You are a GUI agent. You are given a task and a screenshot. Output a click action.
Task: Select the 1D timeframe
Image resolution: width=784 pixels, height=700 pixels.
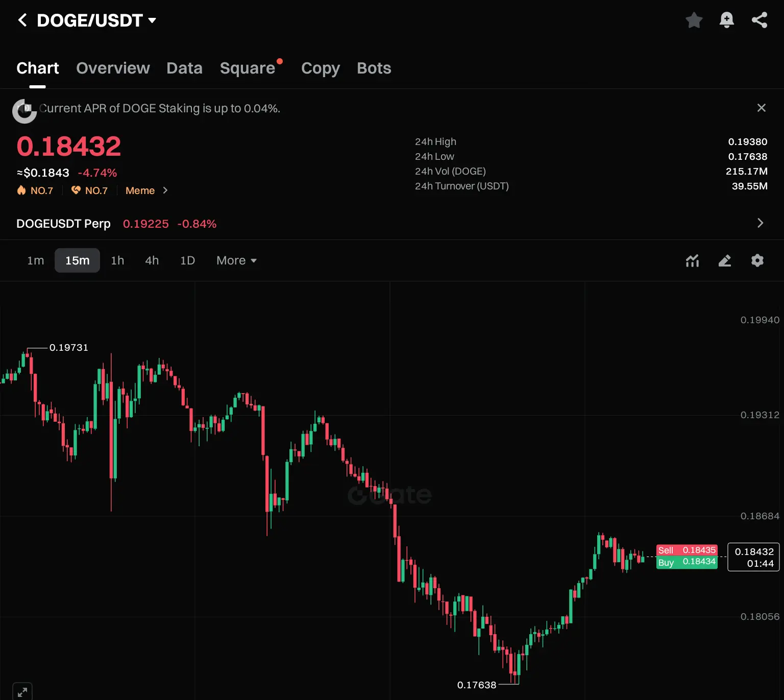point(188,260)
